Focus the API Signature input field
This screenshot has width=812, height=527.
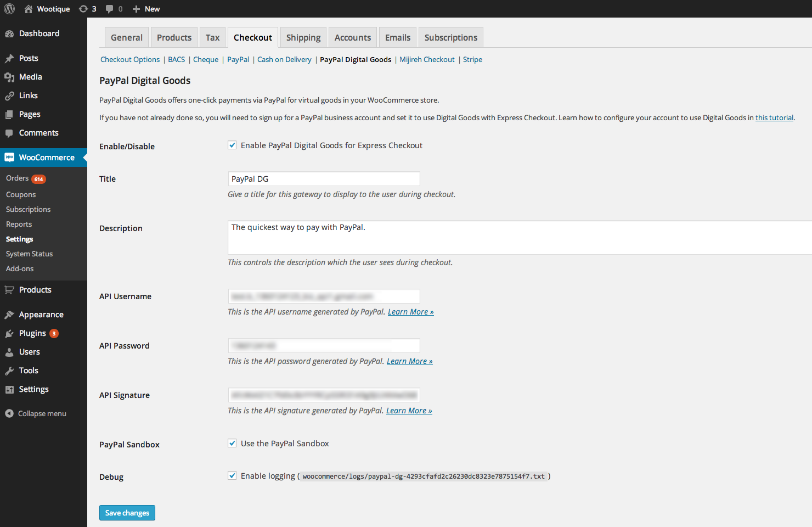[x=324, y=395]
